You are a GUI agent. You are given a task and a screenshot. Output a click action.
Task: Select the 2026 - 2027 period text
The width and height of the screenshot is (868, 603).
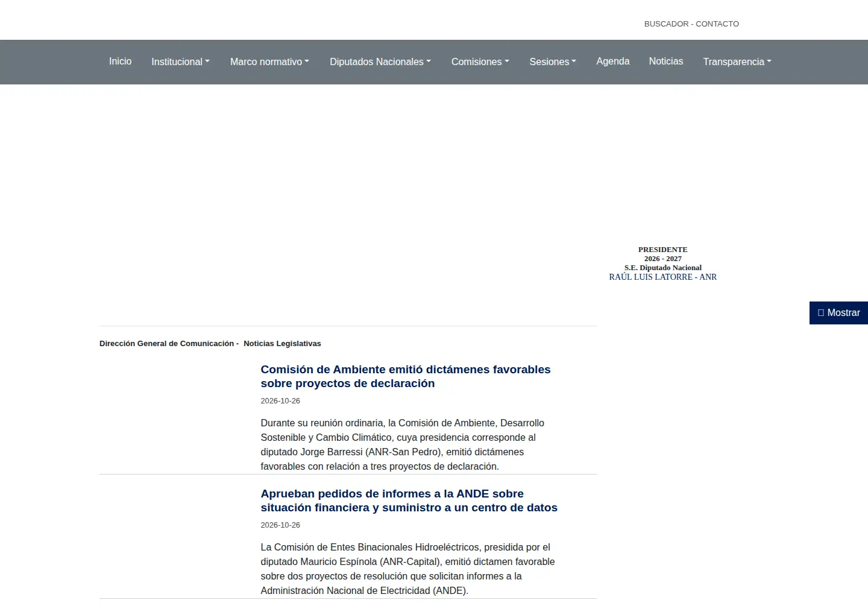pyautogui.click(x=663, y=259)
